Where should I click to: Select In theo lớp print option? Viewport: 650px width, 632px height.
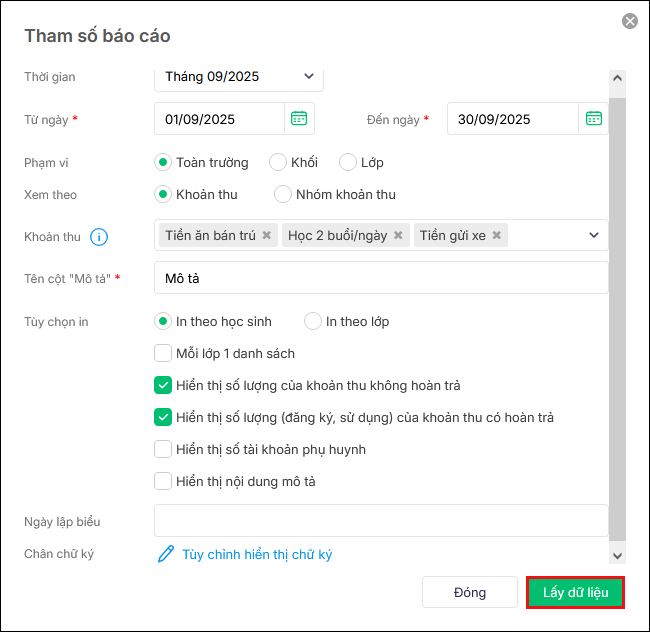(313, 321)
